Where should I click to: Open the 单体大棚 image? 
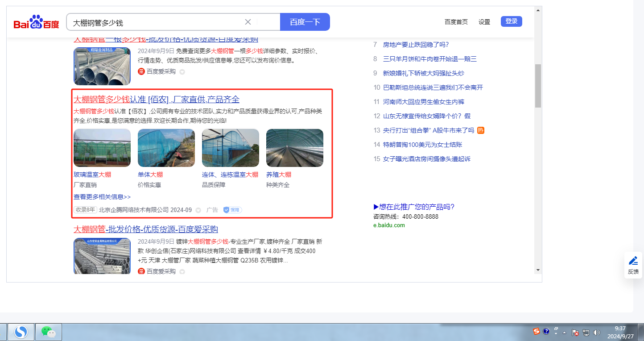[x=166, y=148]
